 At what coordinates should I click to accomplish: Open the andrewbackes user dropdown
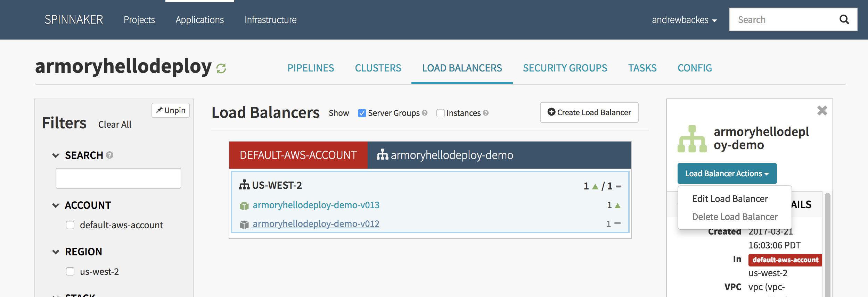(684, 20)
